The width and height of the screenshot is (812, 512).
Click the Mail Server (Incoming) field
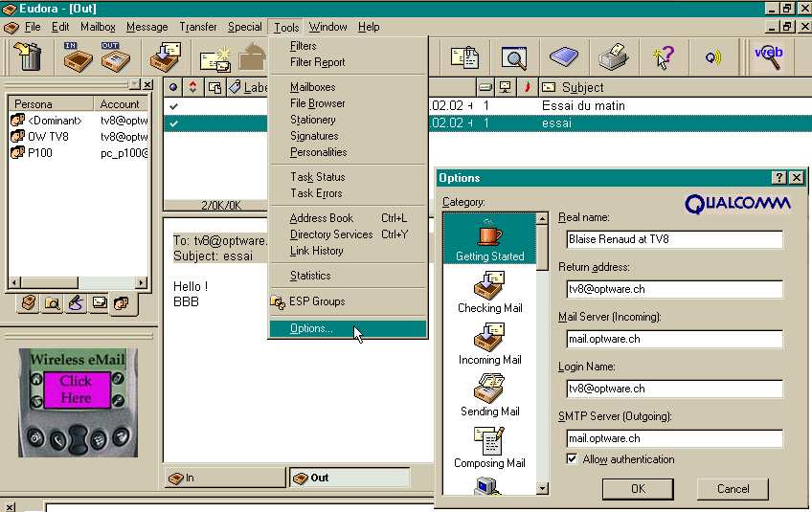pyautogui.click(x=674, y=339)
